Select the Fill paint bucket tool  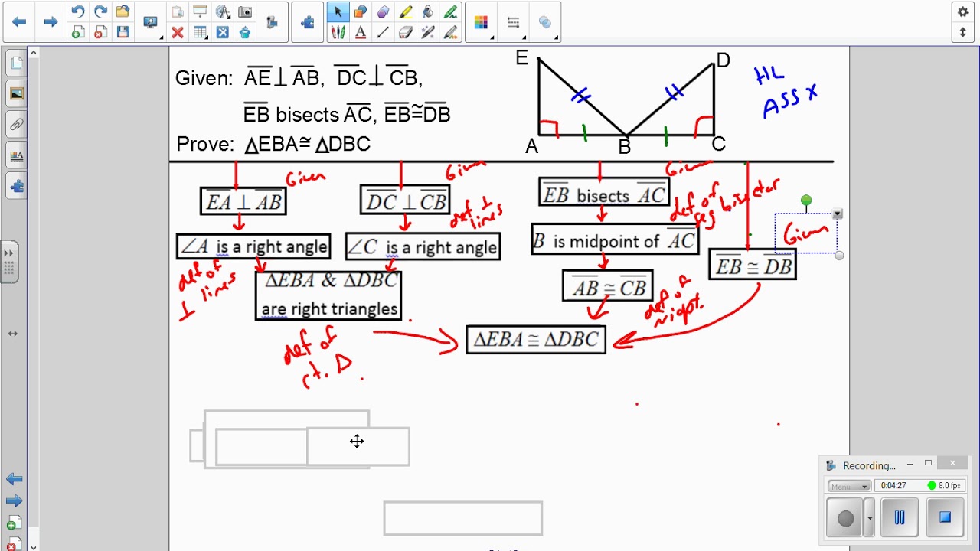[428, 11]
